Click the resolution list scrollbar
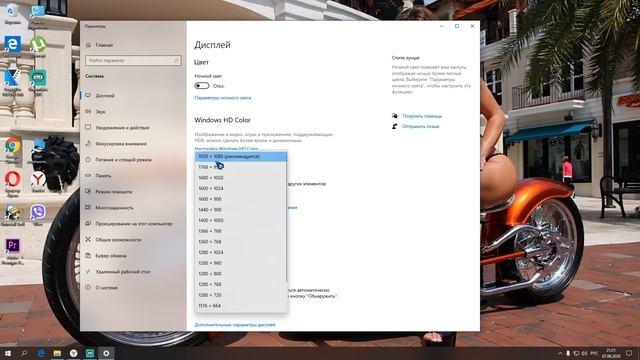Screen dimensions: 640x360 pyautogui.click(x=287, y=220)
